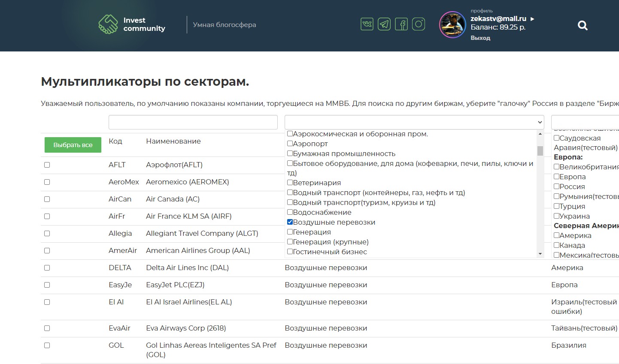Tick the AeroMex row checkbox
This screenshot has height=364, width=619.
[47, 182]
